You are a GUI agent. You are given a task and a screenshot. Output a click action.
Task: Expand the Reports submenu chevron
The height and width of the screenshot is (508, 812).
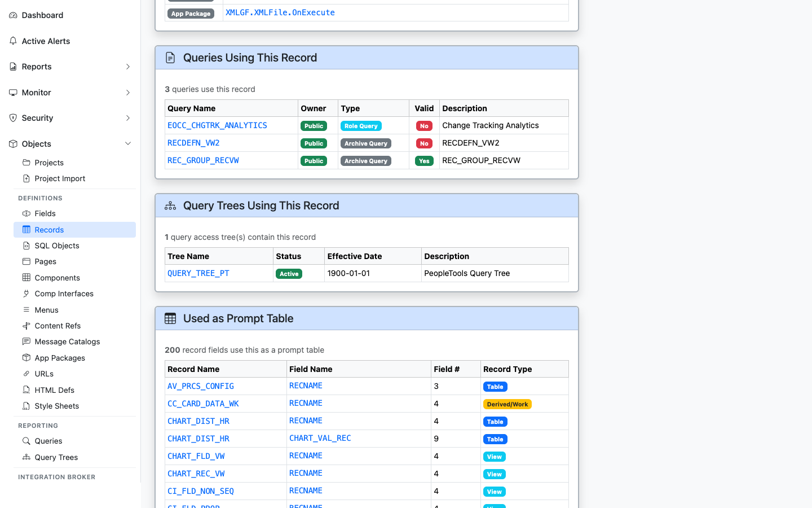tap(128, 67)
